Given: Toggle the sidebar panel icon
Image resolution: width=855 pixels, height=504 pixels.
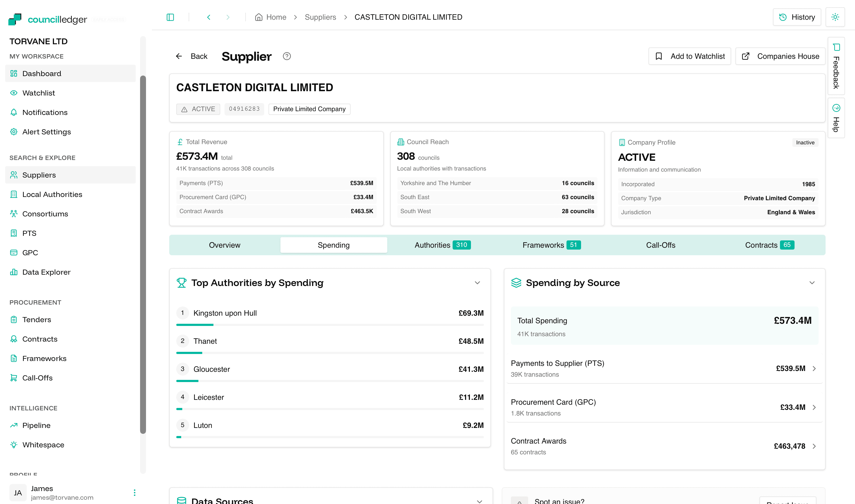Looking at the screenshot, I should coord(170,17).
